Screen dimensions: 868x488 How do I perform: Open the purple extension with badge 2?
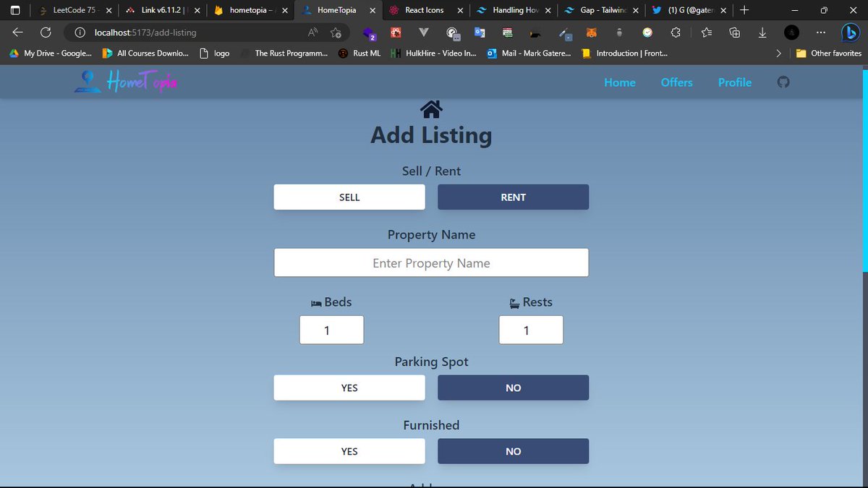click(369, 33)
